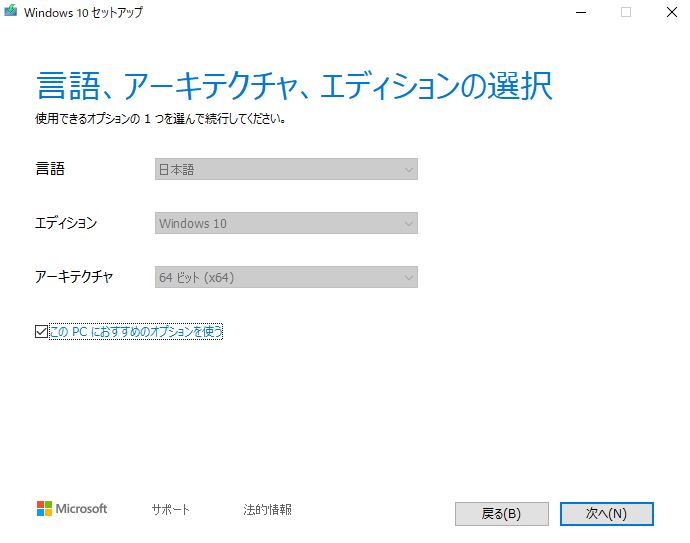Open the サポート link
This screenshot has width=690, height=543.
click(170, 509)
